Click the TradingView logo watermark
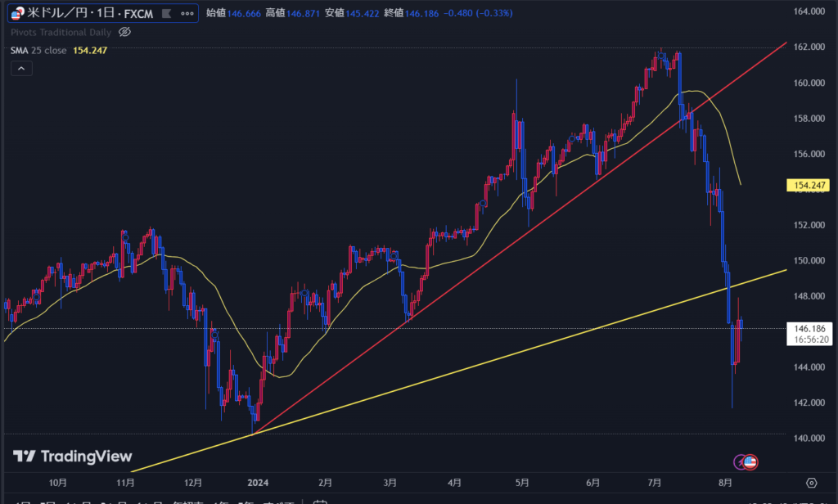The image size is (838, 504). 72,457
